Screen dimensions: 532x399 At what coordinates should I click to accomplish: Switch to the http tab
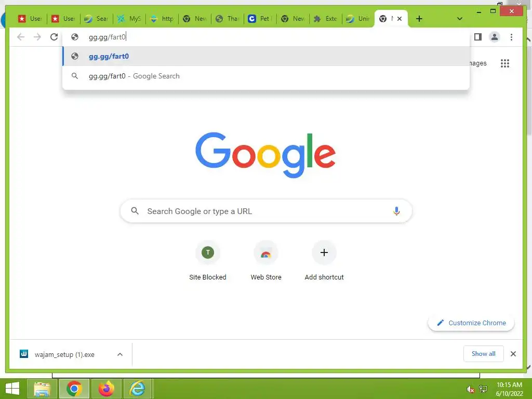click(x=162, y=19)
